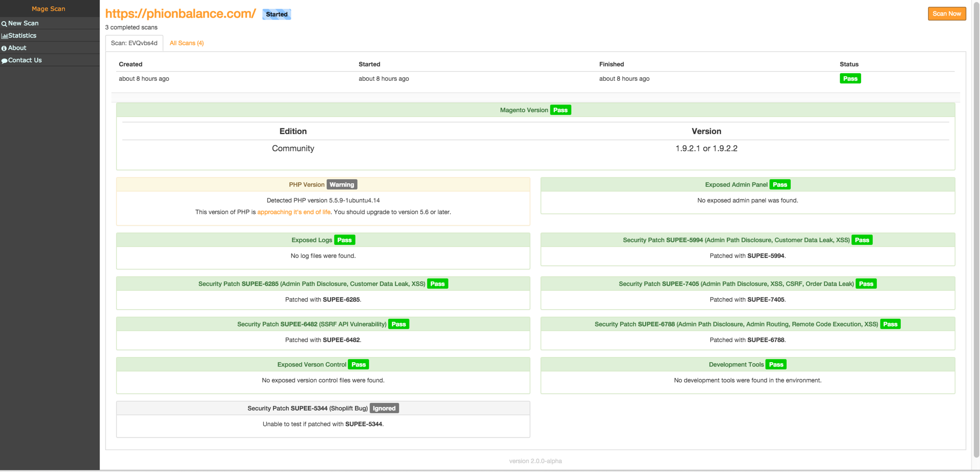This screenshot has height=472, width=980.
Task: Click the SUPEE-5344 Ignored badge
Action: [x=384, y=408]
